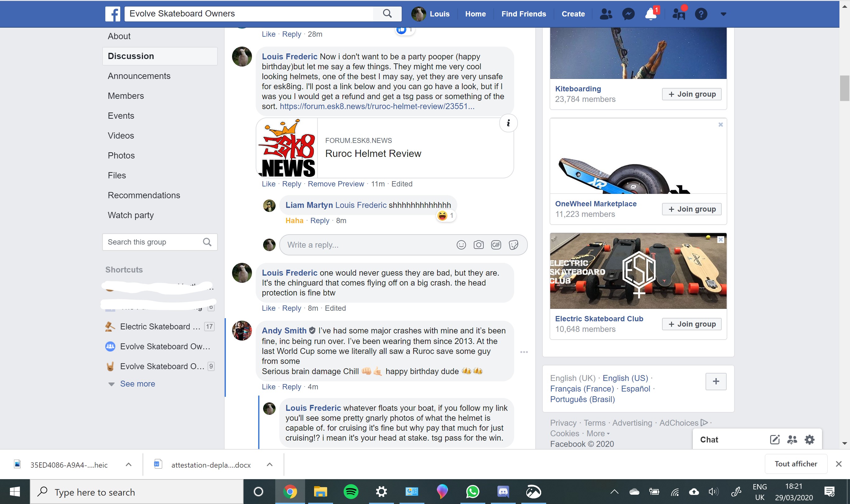Open options arrow for the .heic download
This screenshot has height=504, width=850.
tap(129, 464)
